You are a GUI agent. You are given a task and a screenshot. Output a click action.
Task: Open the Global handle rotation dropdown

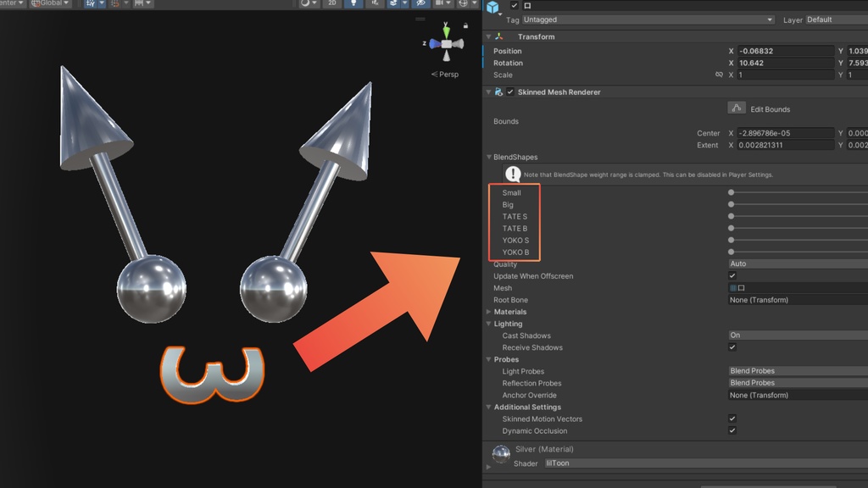[x=50, y=3]
